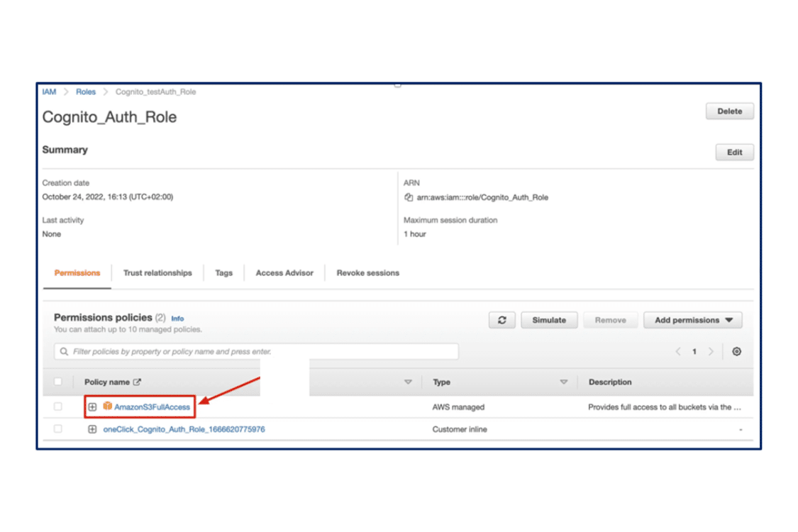Copy the role ARN with the copy icon
The width and height of the screenshot is (798, 532).
coord(408,197)
